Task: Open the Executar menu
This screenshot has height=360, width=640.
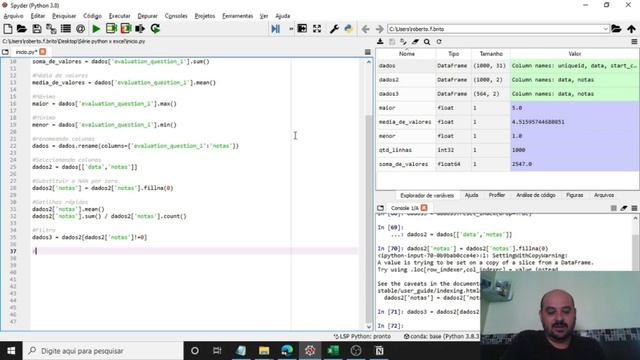Action: coord(120,16)
